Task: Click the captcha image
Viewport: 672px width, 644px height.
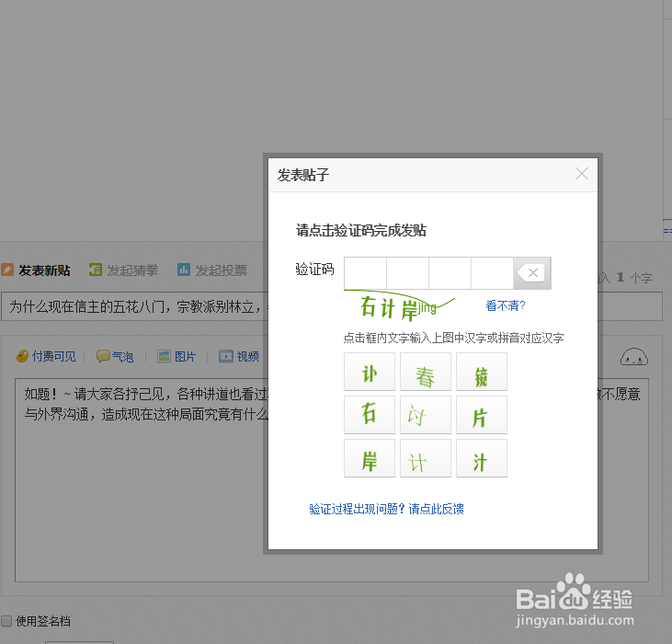Action: coord(400,305)
